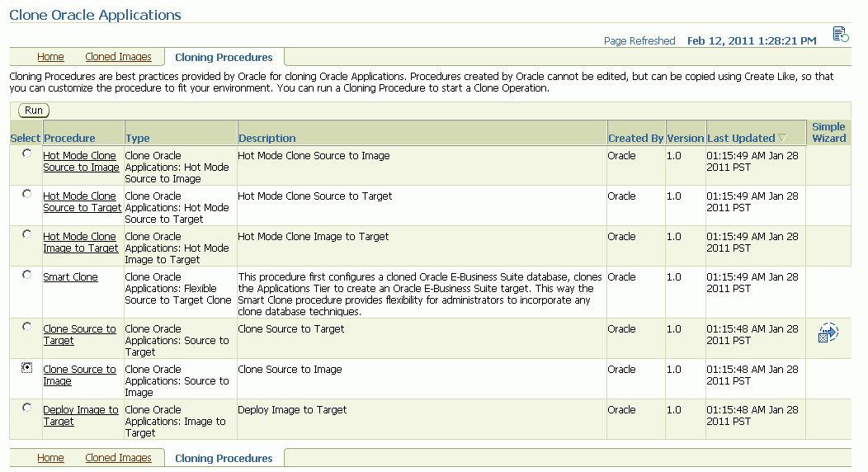Select Clone Source to Target radio button
This screenshot has height=472, width=868.
pos(26,327)
